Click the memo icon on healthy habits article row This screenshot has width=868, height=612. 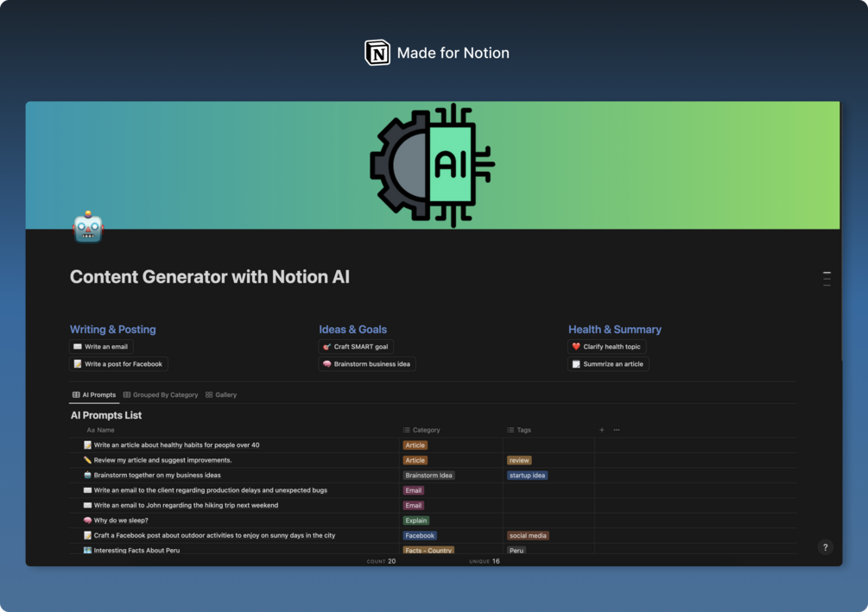click(87, 445)
